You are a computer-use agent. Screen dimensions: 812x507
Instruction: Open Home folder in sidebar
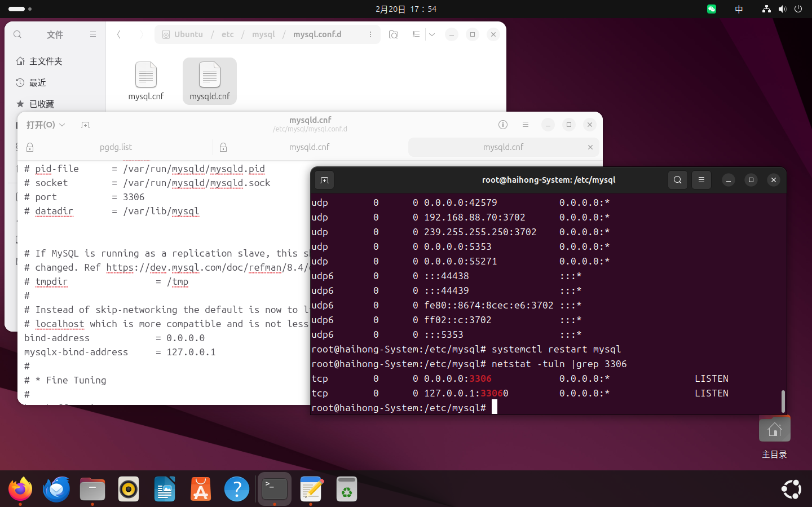click(56, 61)
